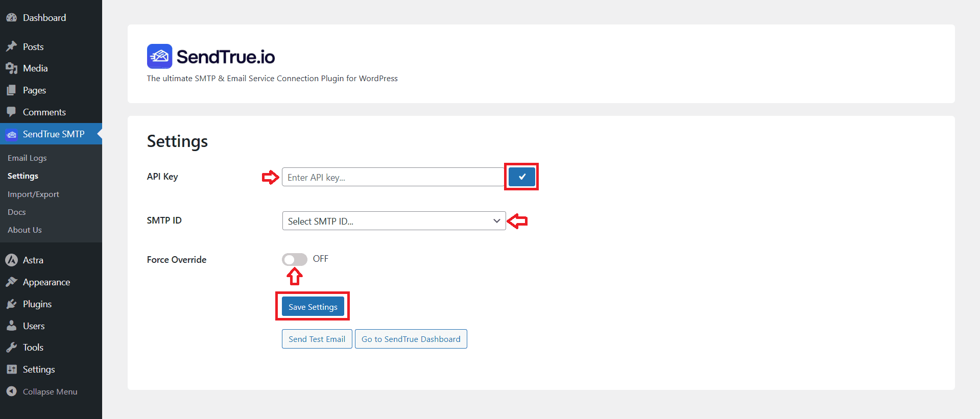Open Users menu item
Image resolution: width=980 pixels, height=419 pixels.
click(x=51, y=326)
